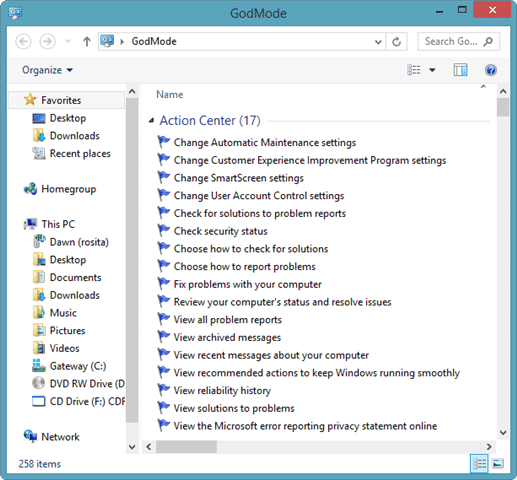Open Change Customer Experience Improvement Program settings
The width and height of the screenshot is (517, 480).
click(310, 160)
